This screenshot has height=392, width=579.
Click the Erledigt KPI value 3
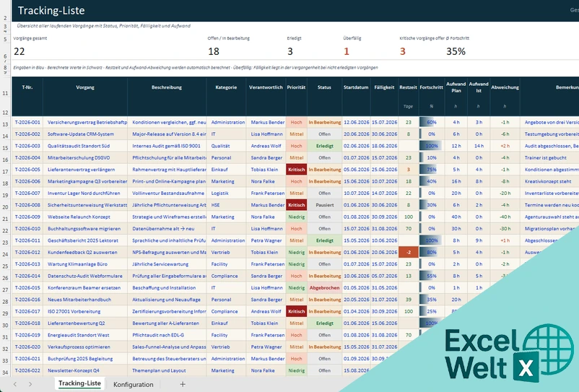pos(290,51)
